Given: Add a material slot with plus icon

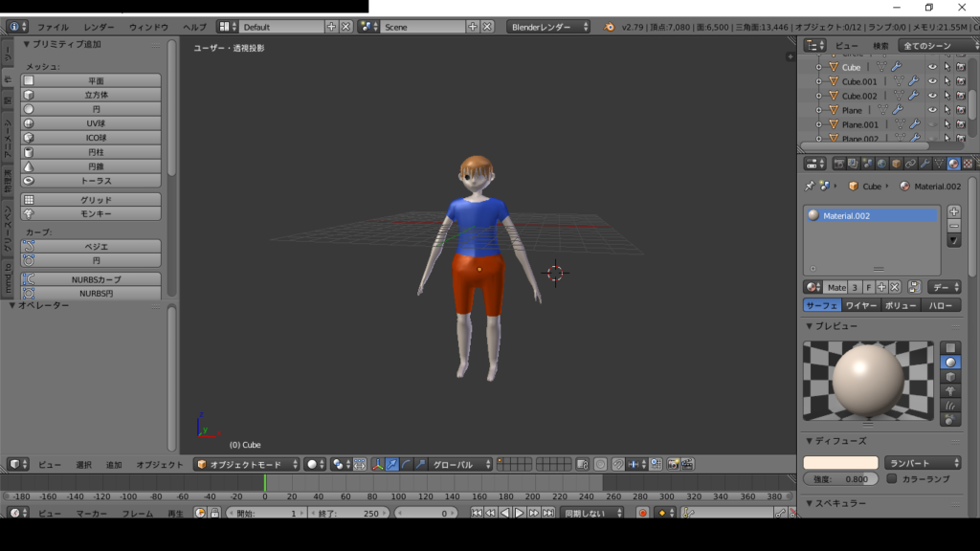Looking at the screenshot, I should [954, 211].
